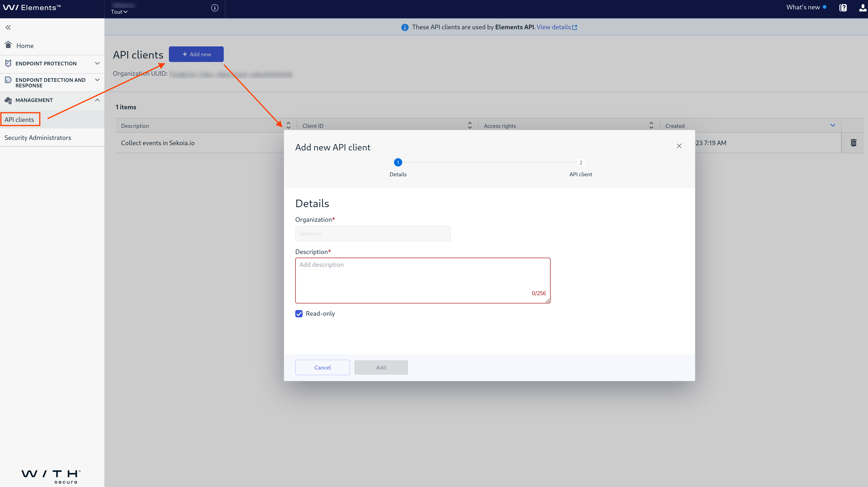Click the Management section icon
Viewport: 868px width, 487px height.
pyautogui.click(x=8, y=100)
